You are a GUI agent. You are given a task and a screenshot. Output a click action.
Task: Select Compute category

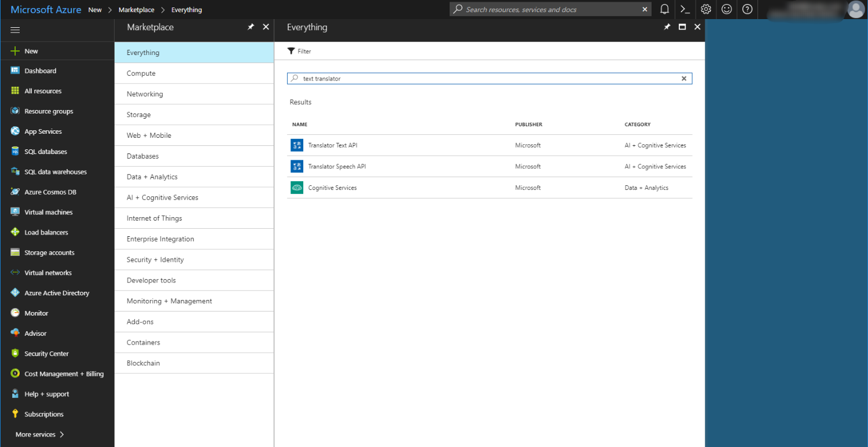194,74
